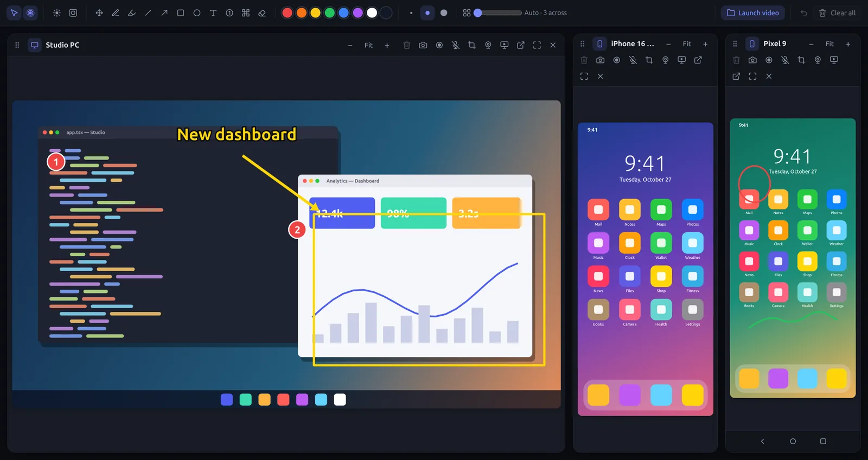
Task: Enter fullscreen for Studio PC panel
Action: 537,45
